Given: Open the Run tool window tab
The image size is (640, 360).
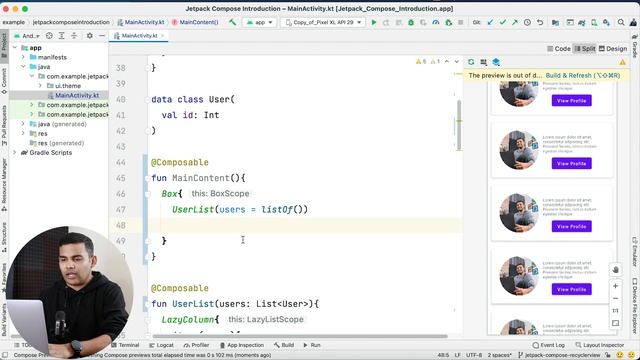Looking at the screenshot, I should [312, 345].
